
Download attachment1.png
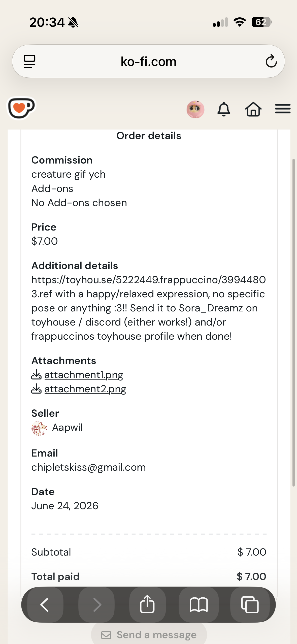click(84, 375)
